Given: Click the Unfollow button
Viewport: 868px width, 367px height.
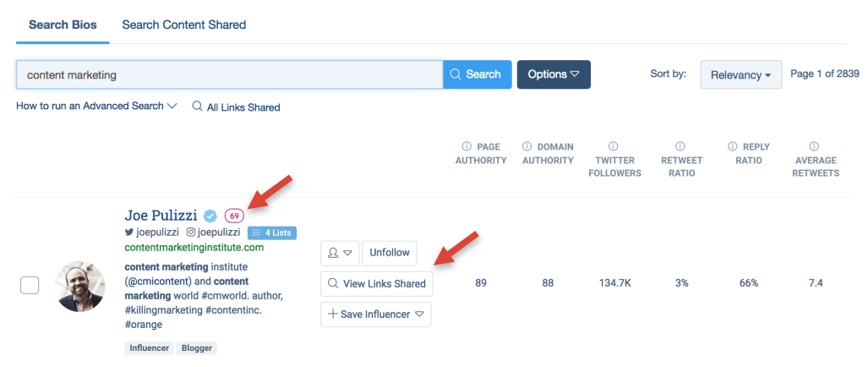Looking at the screenshot, I should click(x=390, y=253).
